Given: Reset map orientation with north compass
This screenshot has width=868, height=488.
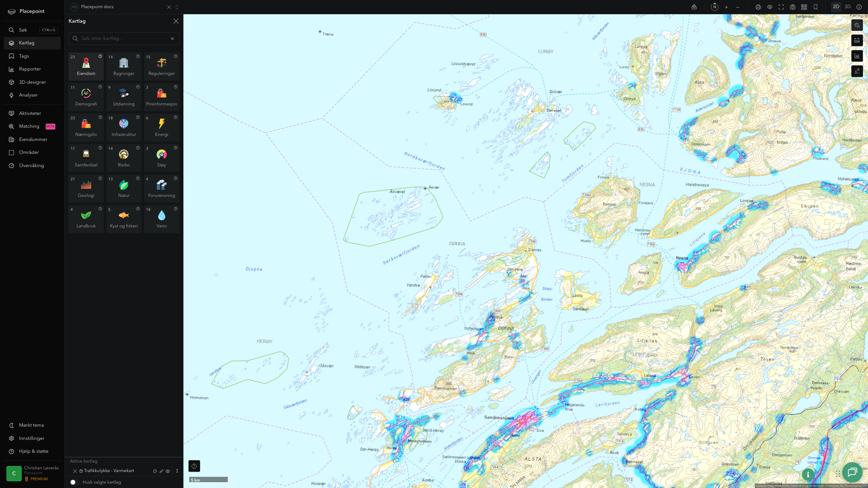Looking at the screenshot, I should tap(714, 7).
